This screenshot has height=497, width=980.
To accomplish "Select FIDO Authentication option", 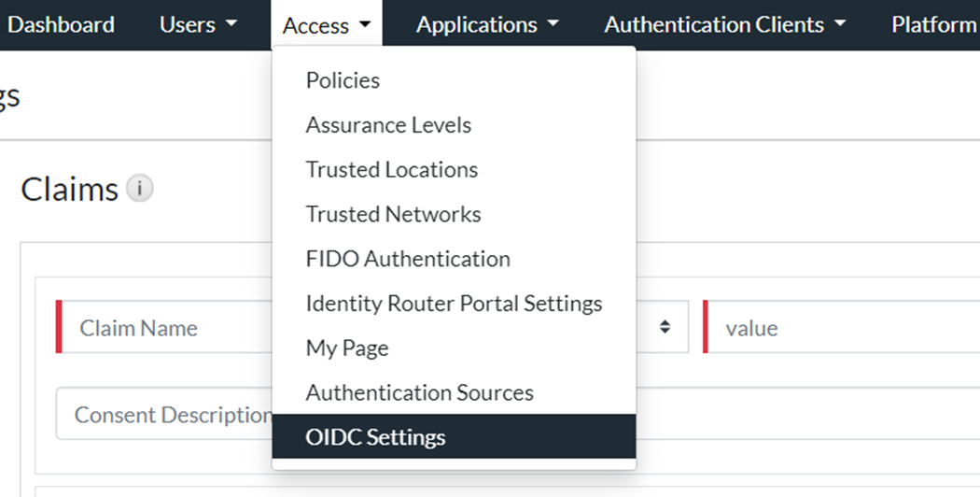I will click(408, 259).
